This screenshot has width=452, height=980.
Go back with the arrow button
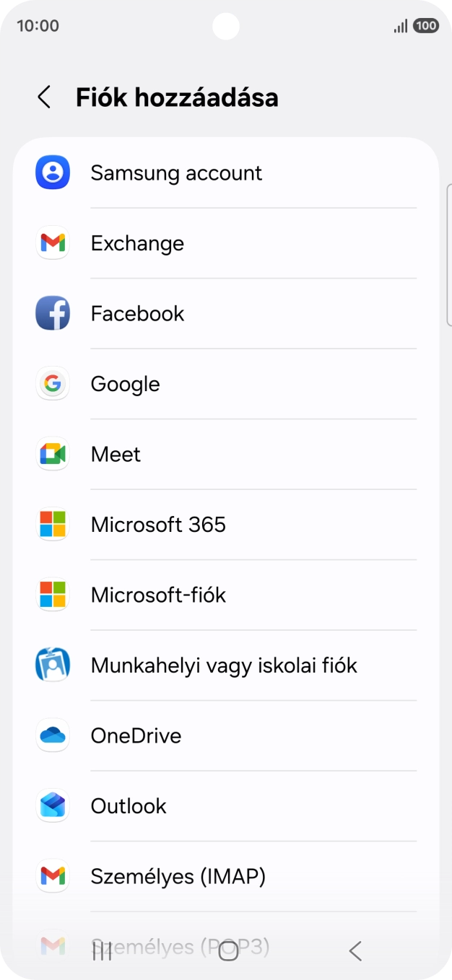(x=43, y=96)
